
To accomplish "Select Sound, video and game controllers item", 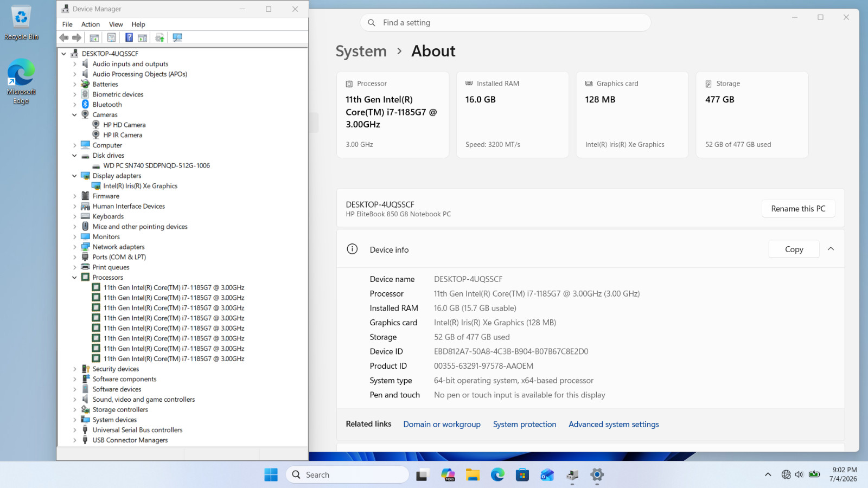I will click(143, 400).
